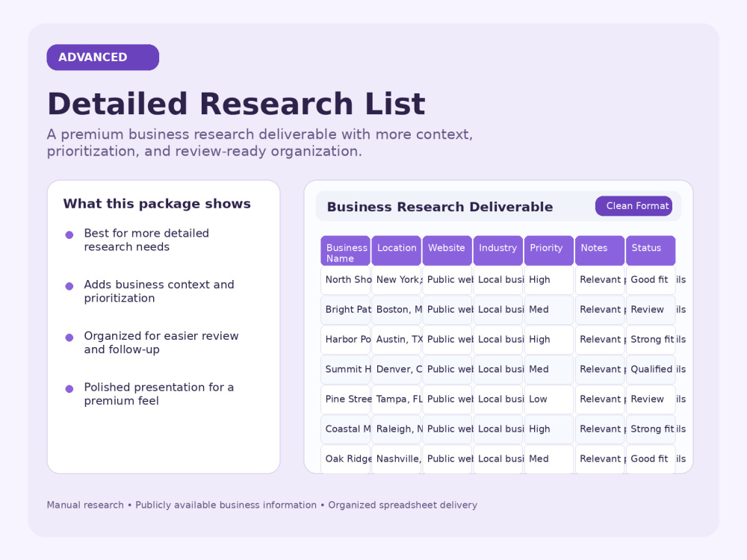The image size is (747, 560).
Task: Click the Boston location cell
Action: (x=397, y=310)
